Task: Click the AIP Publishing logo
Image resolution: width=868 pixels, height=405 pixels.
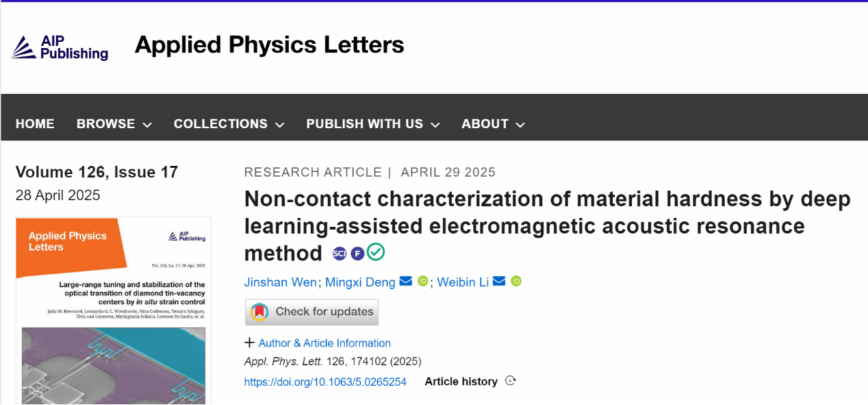Action: (x=60, y=47)
